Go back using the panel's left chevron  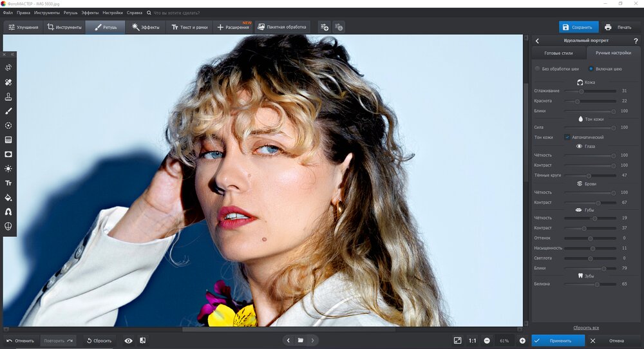(x=537, y=41)
